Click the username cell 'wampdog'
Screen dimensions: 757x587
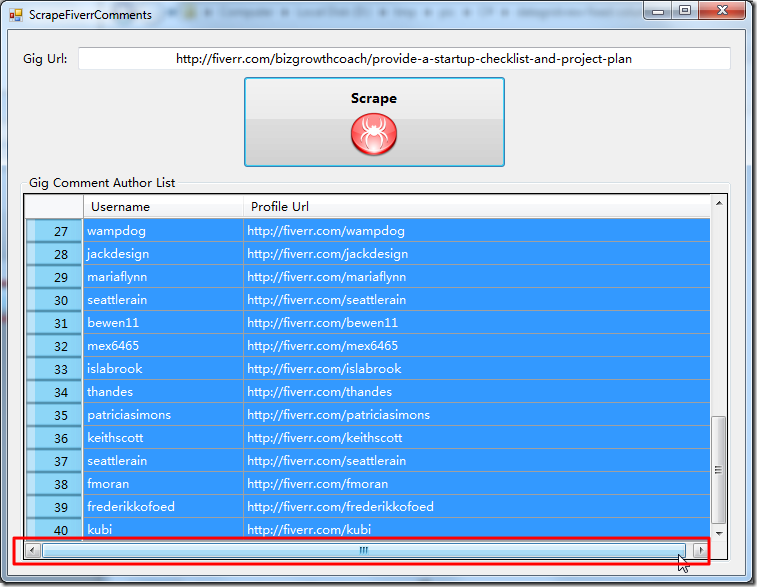[x=163, y=231]
